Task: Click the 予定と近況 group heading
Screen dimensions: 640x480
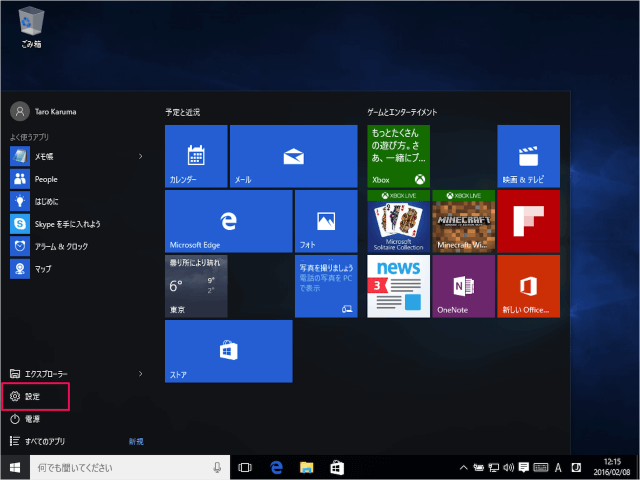Action: 182,112
